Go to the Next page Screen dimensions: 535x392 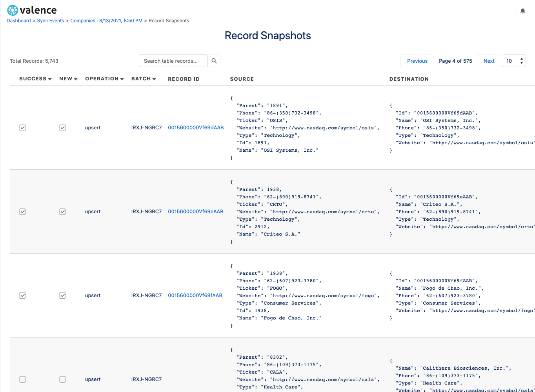[x=489, y=61]
